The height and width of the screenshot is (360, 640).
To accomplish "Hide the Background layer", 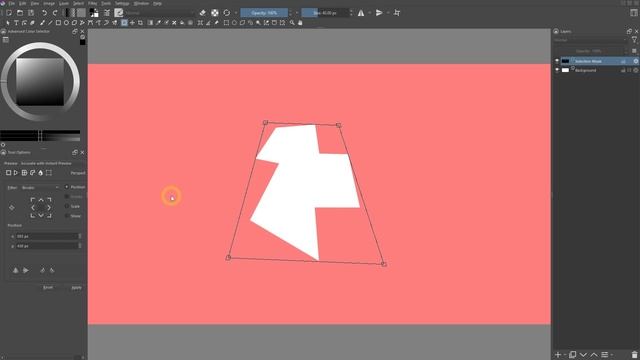I will point(557,70).
